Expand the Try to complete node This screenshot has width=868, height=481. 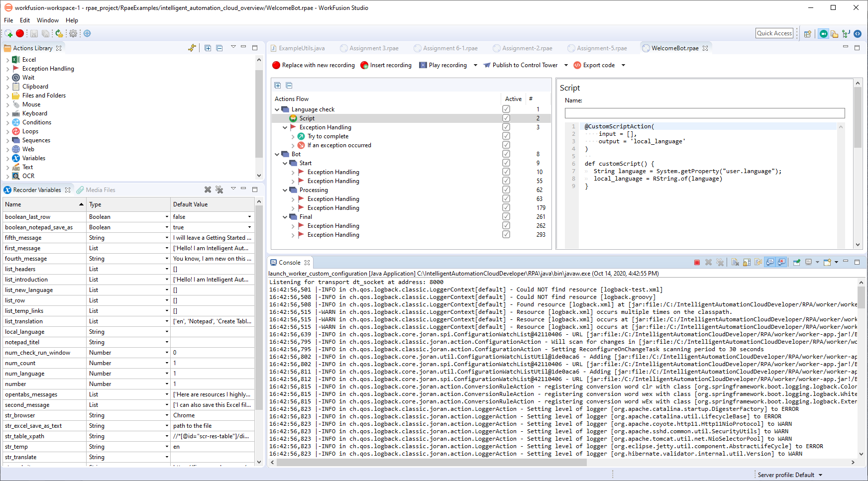pos(293,136)
